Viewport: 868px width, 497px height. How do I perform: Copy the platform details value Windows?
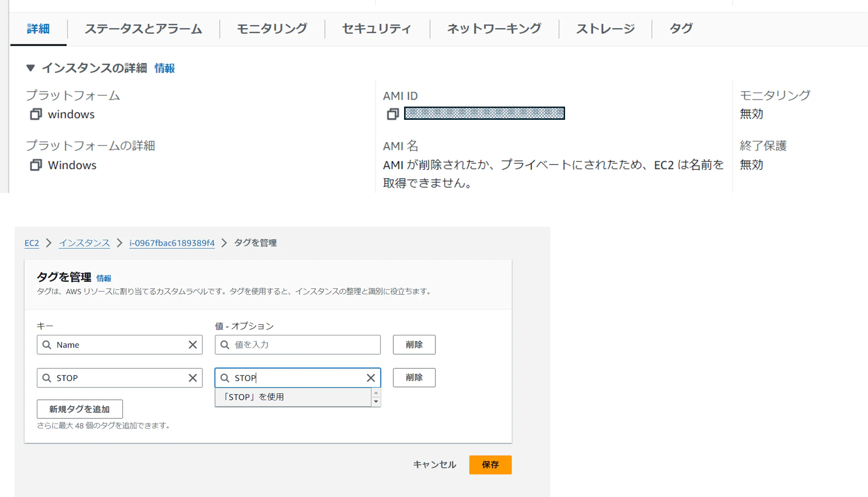[x=36, y=165]
